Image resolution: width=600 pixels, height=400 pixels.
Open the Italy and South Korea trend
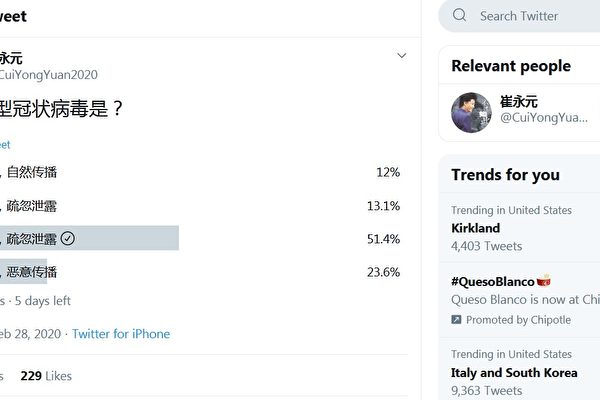point(514,373)
